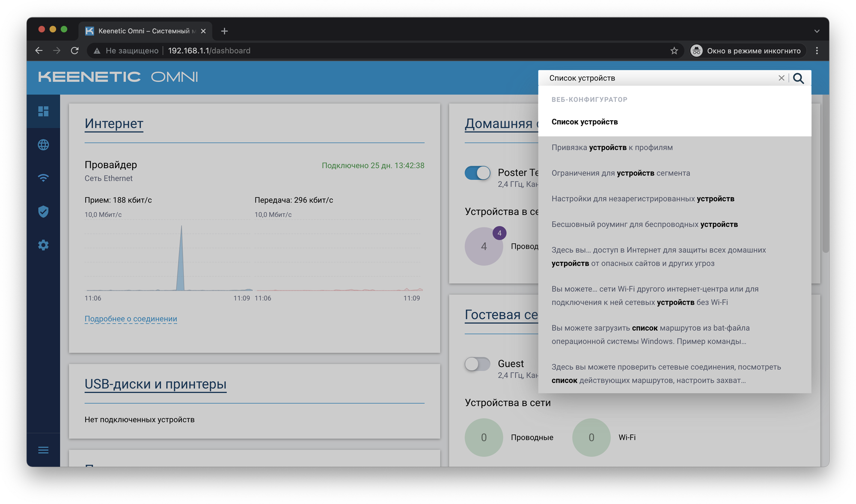Image resolution: width=856 pixels, height=504 pixels.
Task: Select 'Бесшовный роуминг для беспроводных устройств'
Action: click(x=675, y=224)
